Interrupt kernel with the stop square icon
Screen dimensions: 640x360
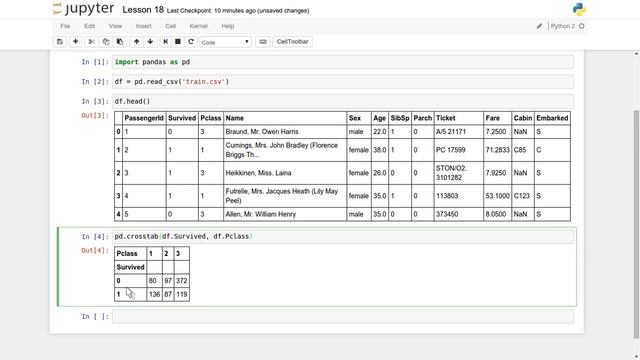click(178, 42)
